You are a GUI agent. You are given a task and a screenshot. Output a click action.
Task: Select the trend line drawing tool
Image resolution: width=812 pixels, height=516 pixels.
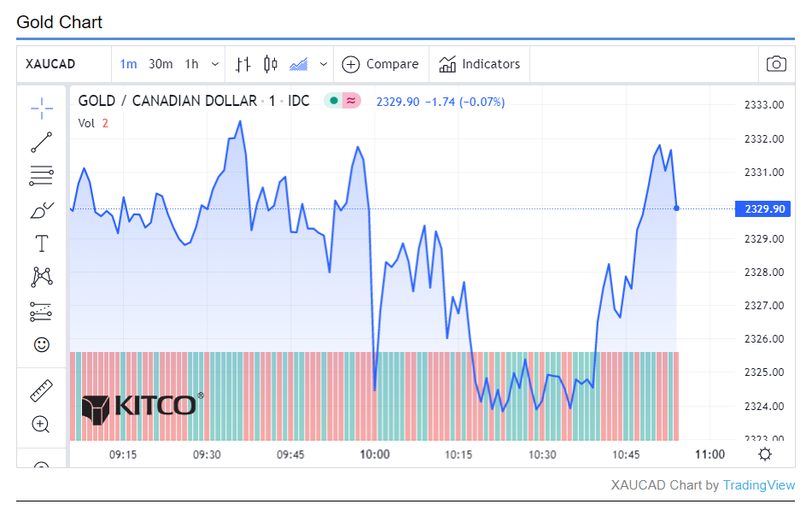(x=41, y=141)
